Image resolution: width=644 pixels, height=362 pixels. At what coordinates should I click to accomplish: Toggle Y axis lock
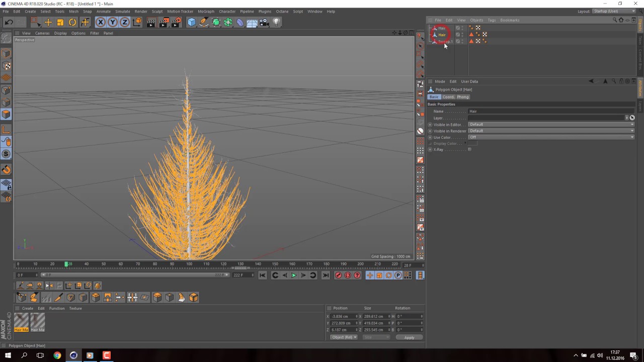click(113, 22)
